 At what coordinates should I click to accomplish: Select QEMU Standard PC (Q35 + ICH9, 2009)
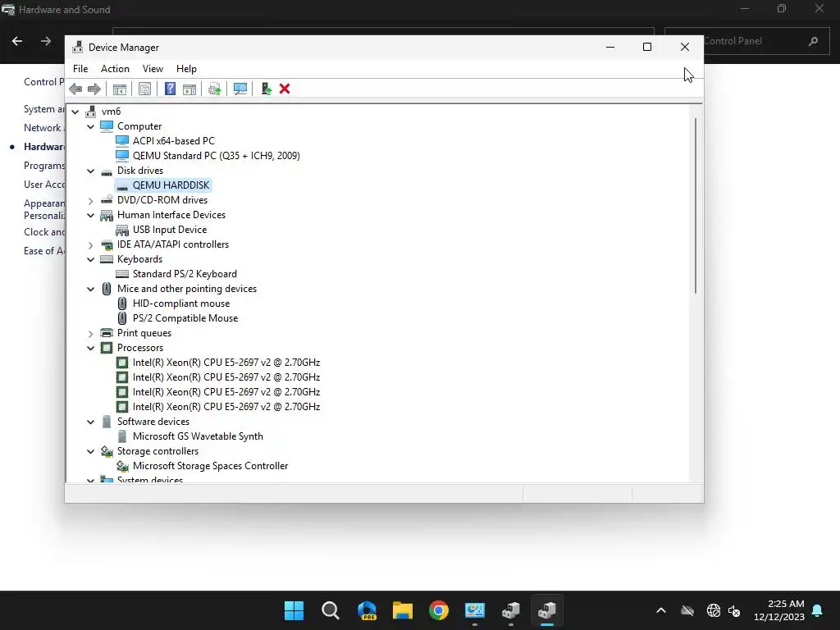(x=216, y=156)
